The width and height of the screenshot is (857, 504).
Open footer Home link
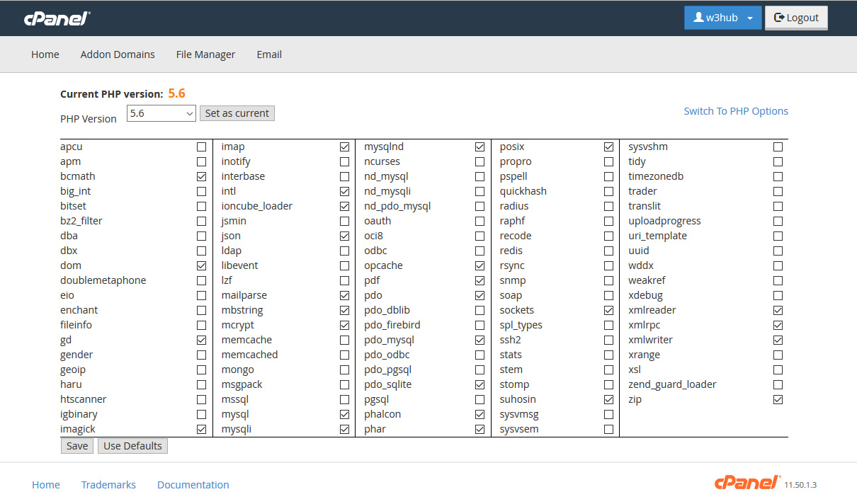click(x=46, y=485)
